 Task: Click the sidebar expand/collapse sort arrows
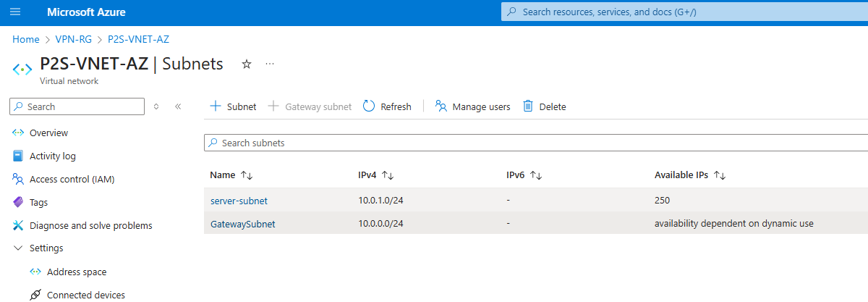(x=156, y=106)
